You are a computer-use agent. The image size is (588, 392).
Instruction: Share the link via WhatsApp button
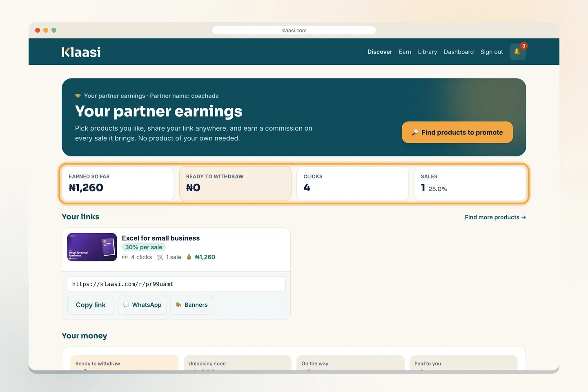(143, 305)
